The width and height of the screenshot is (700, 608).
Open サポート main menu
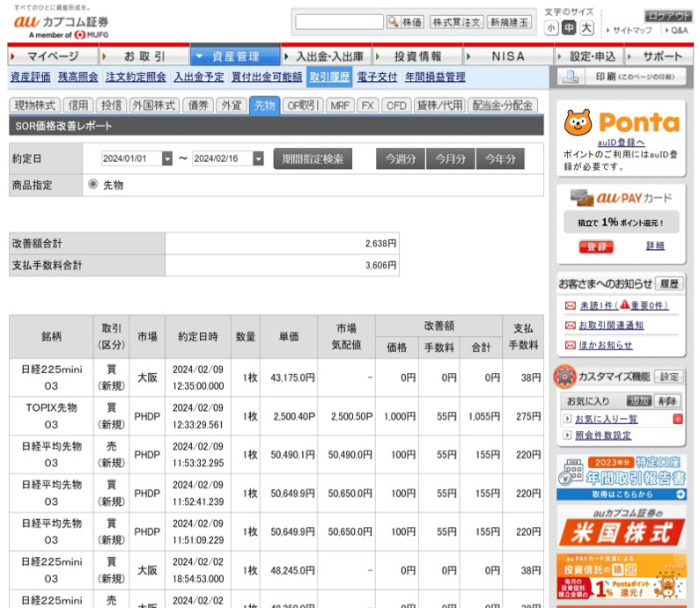coord(659,56)
